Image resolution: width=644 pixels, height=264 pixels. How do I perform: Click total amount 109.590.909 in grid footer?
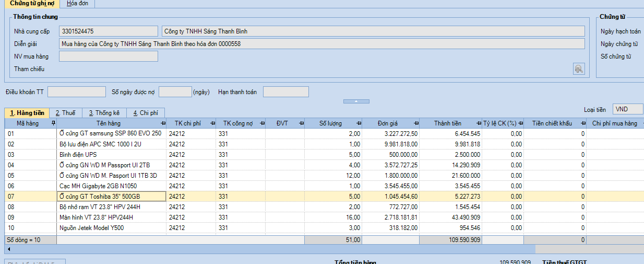(450, 240)
